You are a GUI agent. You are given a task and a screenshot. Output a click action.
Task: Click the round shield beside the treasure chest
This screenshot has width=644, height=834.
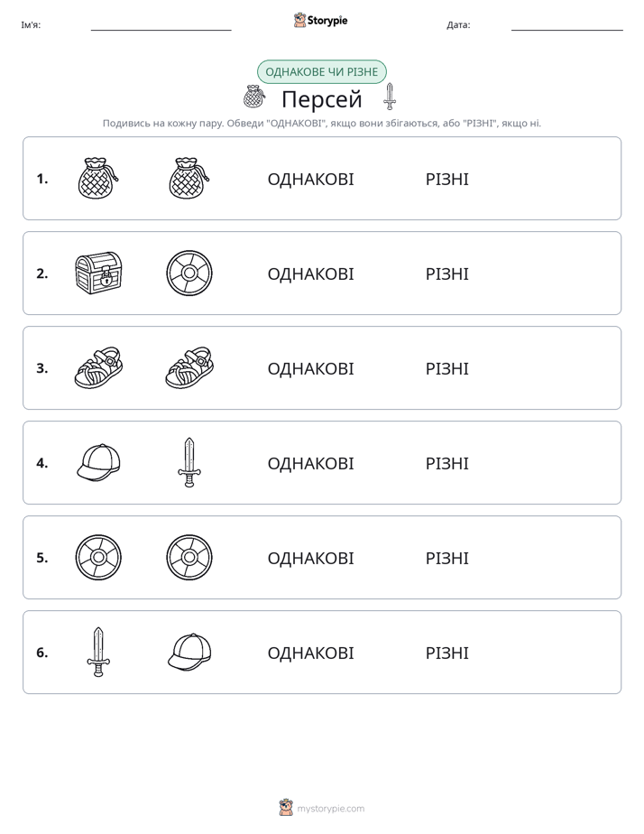click(x=189, y=273)
